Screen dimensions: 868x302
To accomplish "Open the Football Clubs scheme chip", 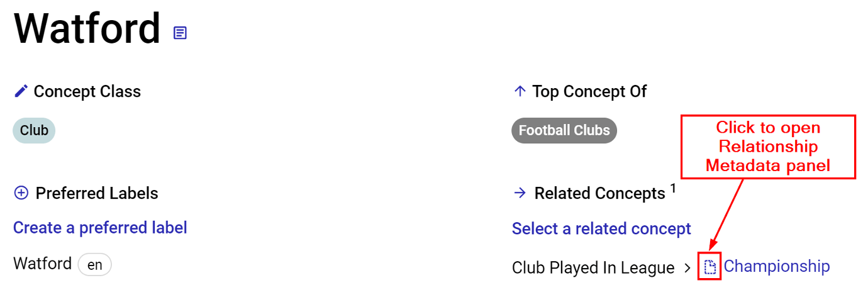I will point(564,131).
